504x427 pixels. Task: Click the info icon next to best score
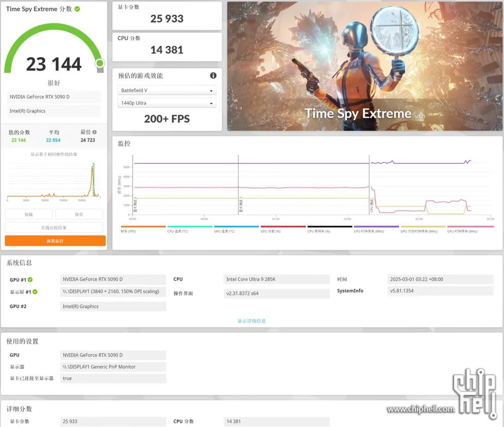95,132
